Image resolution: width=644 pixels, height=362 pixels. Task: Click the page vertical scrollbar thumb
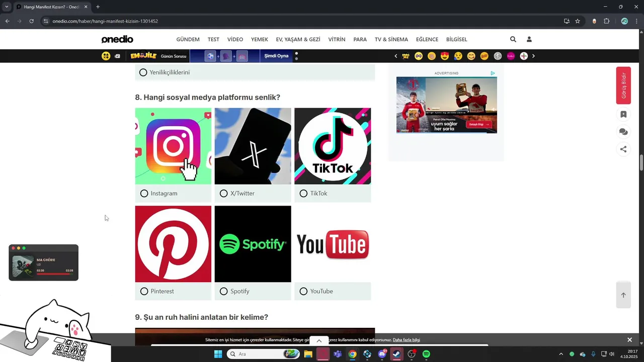pyautogui.click(x=641, y=163)
